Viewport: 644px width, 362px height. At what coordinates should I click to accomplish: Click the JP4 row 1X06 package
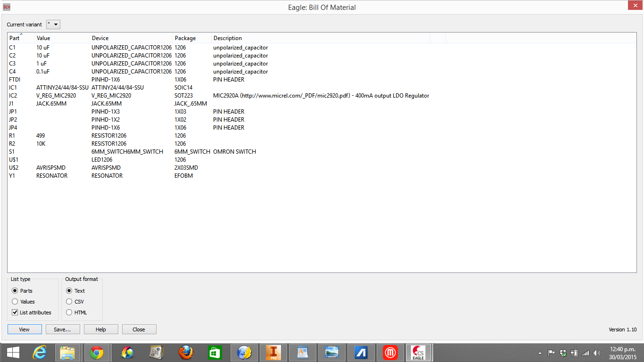180,128
